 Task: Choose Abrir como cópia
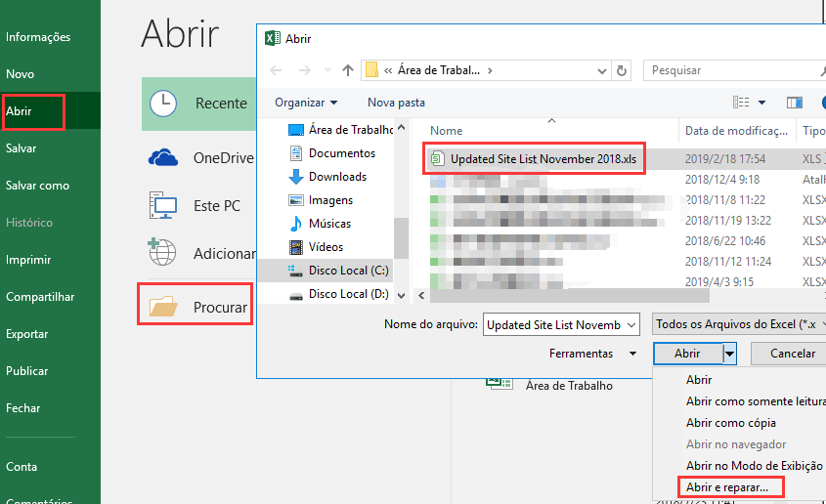[x=730, y=423]
